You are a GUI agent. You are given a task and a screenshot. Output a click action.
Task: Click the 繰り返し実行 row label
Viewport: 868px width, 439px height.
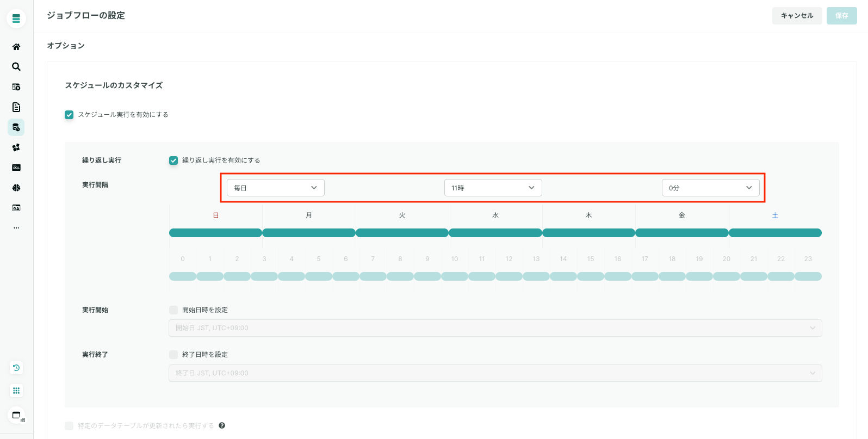pyautogui.click(x=102, y=160)
